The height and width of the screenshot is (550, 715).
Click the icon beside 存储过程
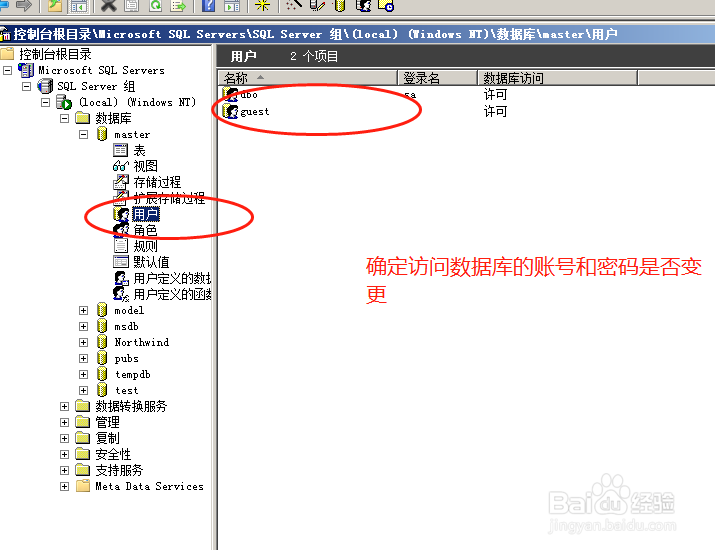121,182
